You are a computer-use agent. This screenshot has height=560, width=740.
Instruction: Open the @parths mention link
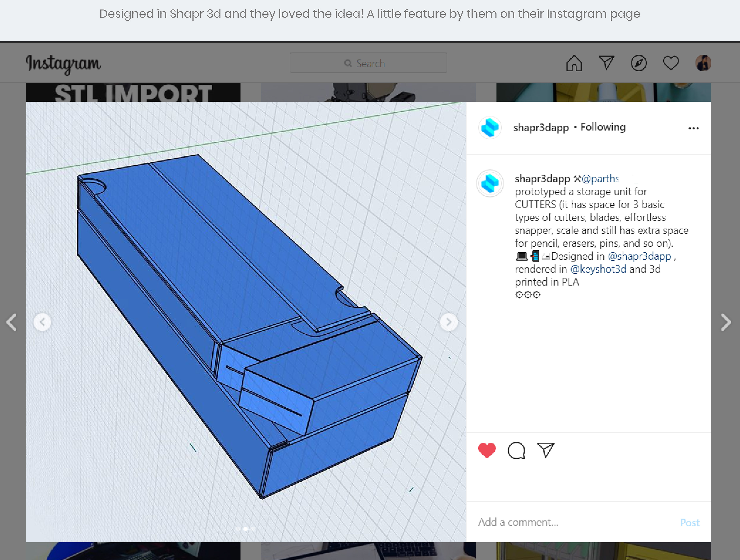click(600, 179)
